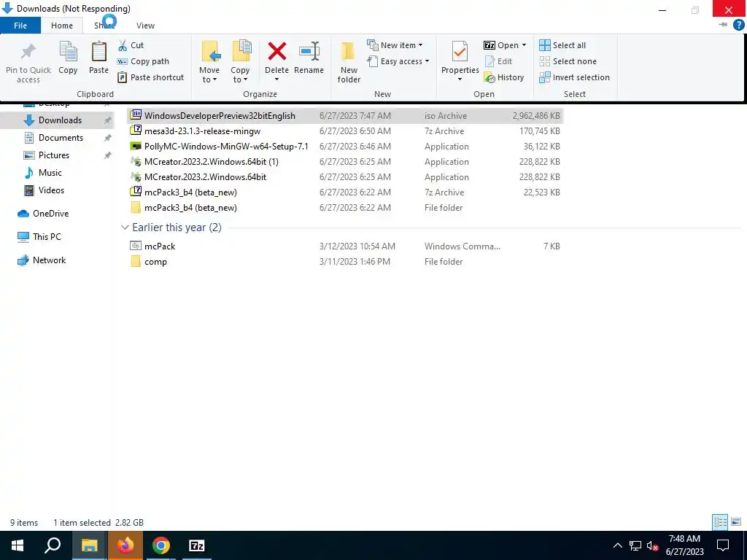Switch to the View ribbon tab
The image size is (747, 560).
145,26
